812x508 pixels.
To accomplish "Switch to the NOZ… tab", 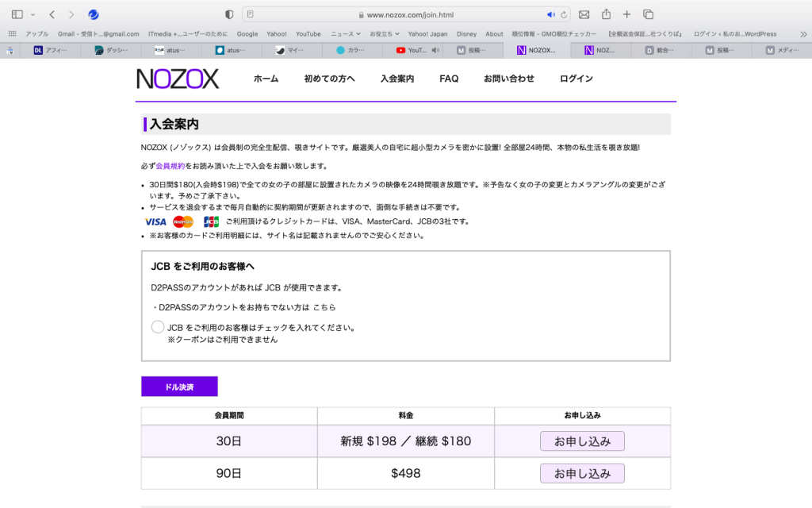I will click(601, 50).
